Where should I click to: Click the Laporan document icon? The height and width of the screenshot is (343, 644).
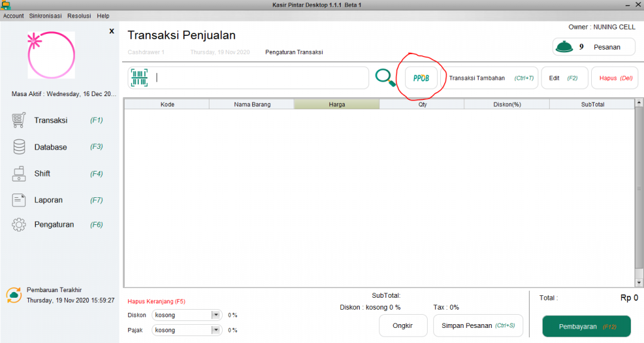tap(19, 200)
